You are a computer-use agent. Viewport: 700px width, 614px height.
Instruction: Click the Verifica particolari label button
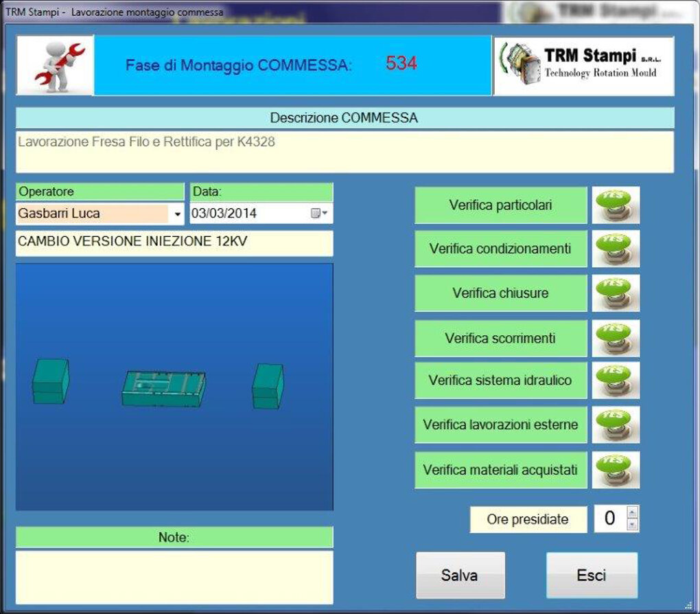pyautogui.click(x=500, y=205)
